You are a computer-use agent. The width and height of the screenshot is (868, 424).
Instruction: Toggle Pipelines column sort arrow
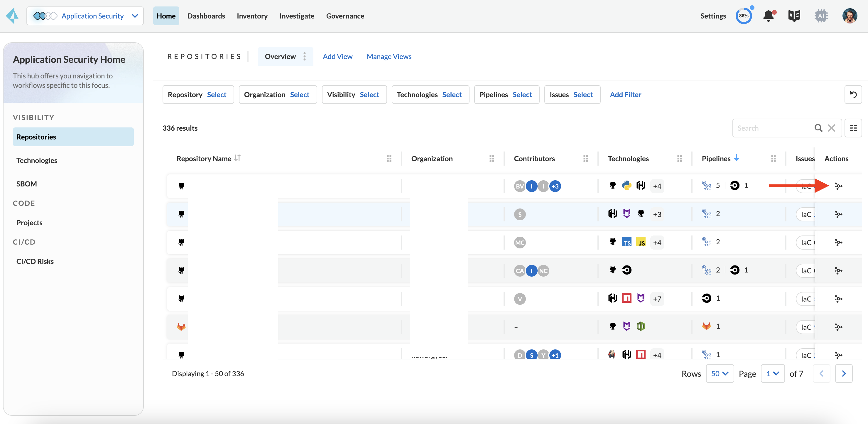(737, 158)
